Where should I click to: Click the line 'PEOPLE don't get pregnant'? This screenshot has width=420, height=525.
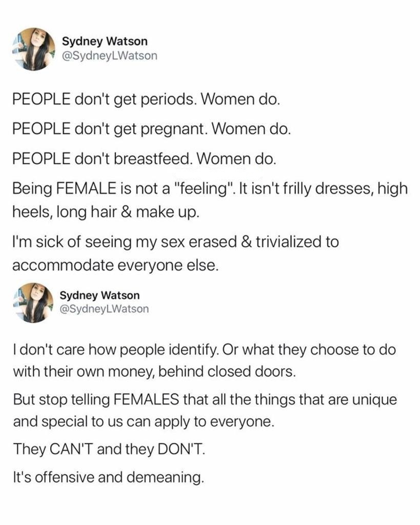[152, 129]
